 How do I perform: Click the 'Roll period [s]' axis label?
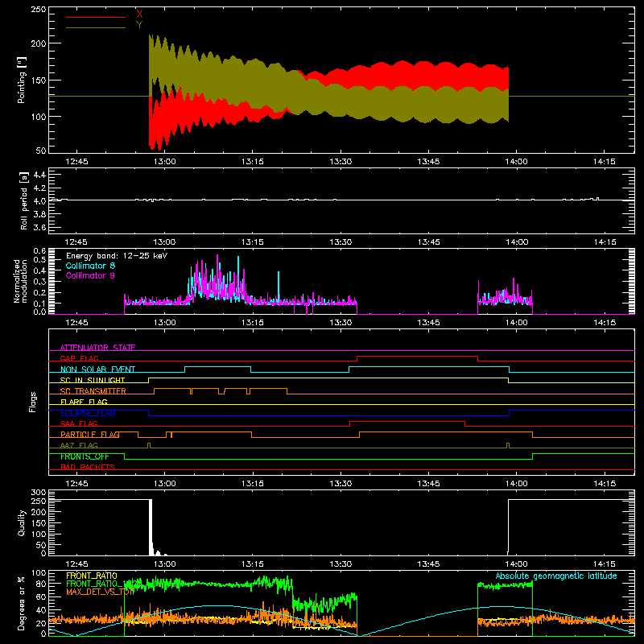tap(23, 200)
